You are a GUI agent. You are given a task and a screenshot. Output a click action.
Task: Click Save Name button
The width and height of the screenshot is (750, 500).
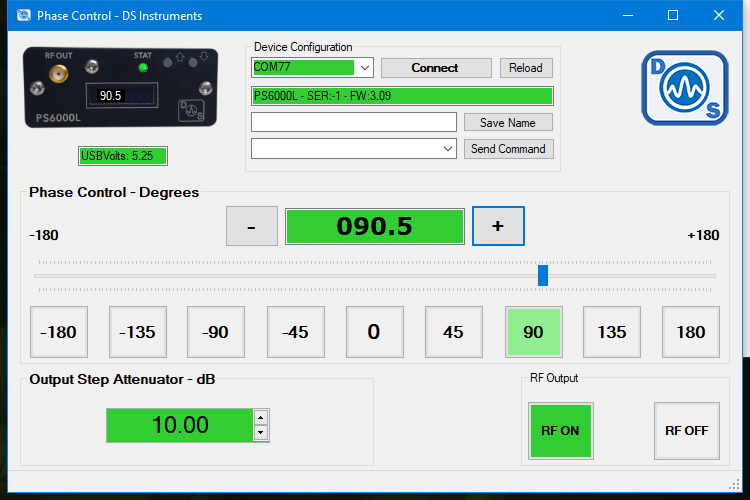508,122
